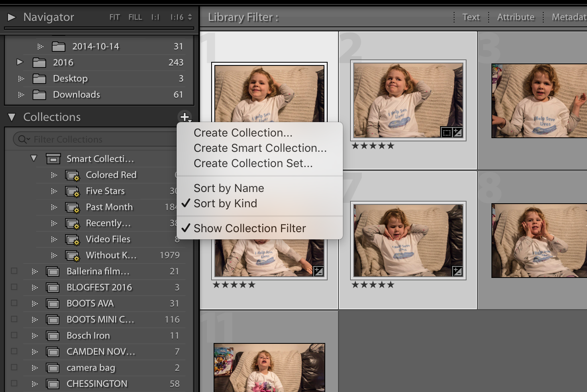Tick the checkbox beside CHESSINGTON
Screen dimensions: 587x392
[14, 384]
